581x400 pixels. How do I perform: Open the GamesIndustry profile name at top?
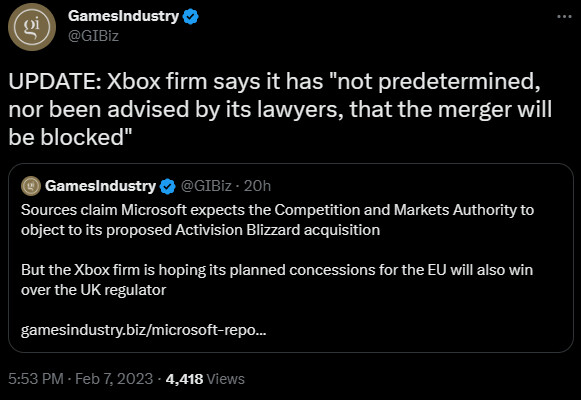pyautogui.click(x=123, y=16)
